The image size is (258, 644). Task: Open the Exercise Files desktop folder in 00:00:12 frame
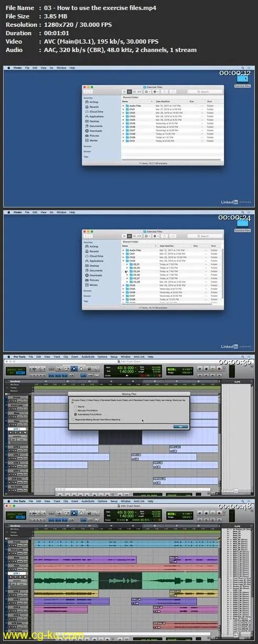pyautogui.click(x=242, y=81)
